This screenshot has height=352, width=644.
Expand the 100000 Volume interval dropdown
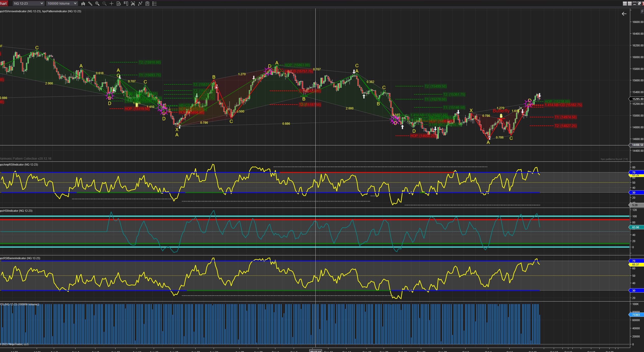(x=62, y=4)
